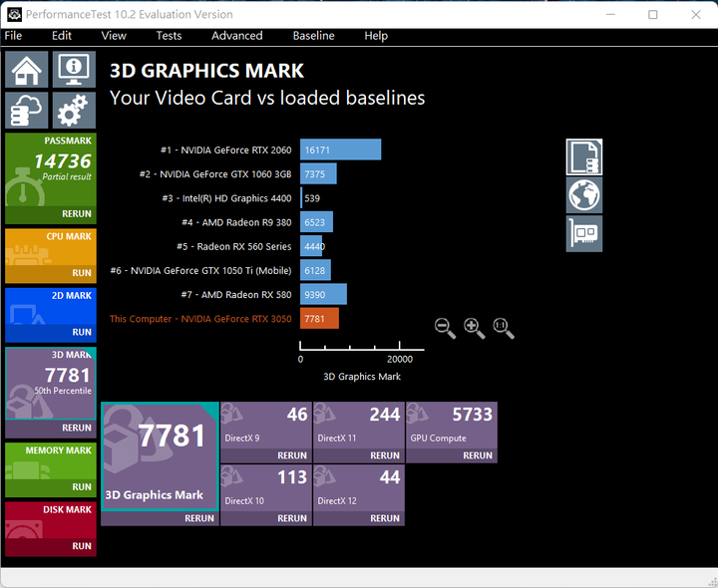Rerun the 3D Mark sidebar test

(51, 429)
